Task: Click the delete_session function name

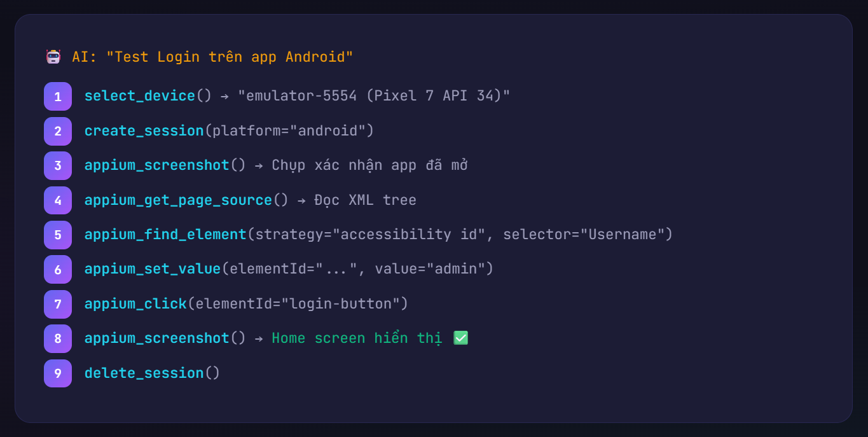Action: point(144,373)
